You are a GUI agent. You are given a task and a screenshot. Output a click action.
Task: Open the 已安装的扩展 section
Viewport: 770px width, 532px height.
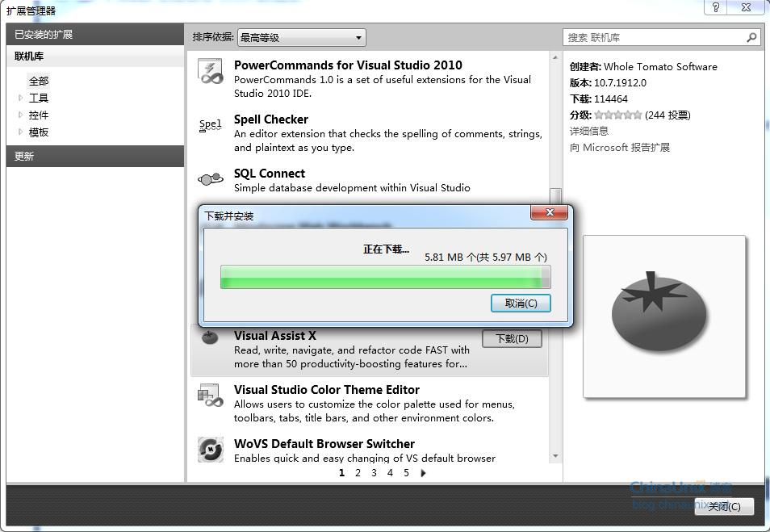tap(94, 35)
